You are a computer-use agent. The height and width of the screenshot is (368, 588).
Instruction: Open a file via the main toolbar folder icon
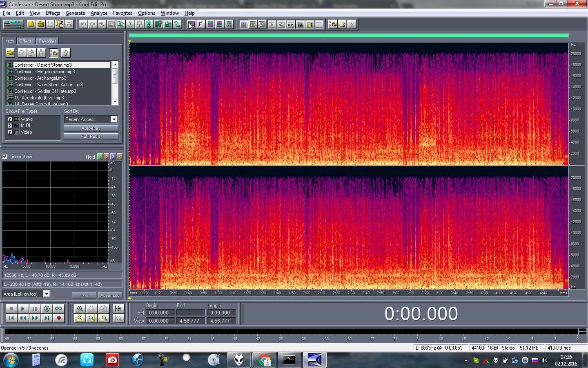pyautogui.click(x=40, y=24)
